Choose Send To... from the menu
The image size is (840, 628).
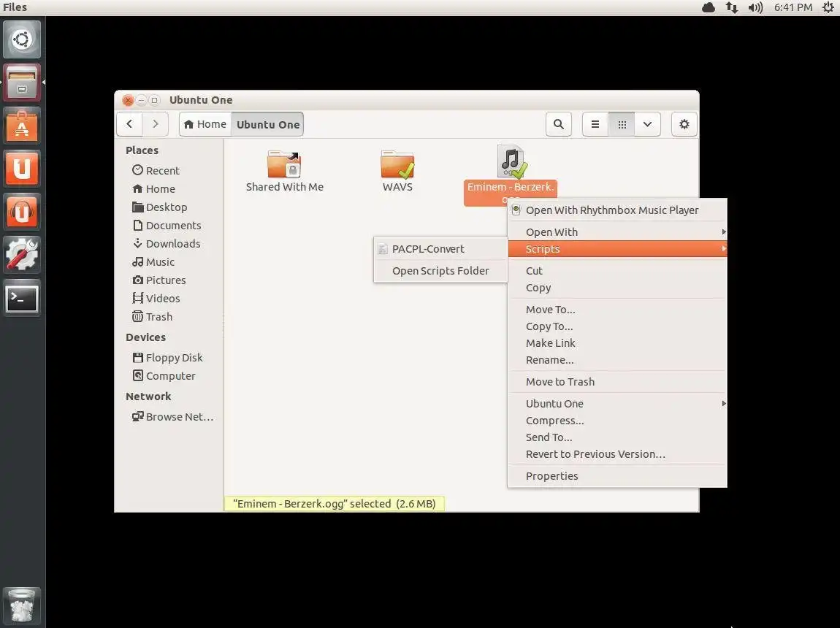point(617,437)
